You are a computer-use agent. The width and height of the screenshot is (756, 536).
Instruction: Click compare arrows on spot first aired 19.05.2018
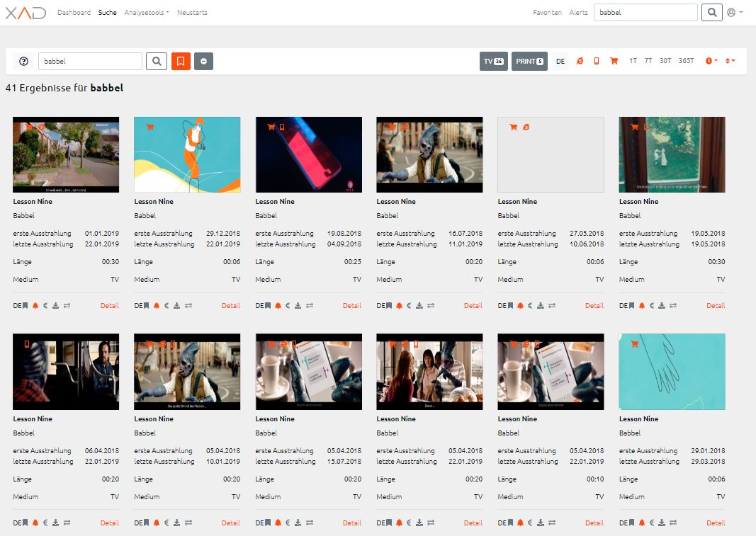(673, 306)
